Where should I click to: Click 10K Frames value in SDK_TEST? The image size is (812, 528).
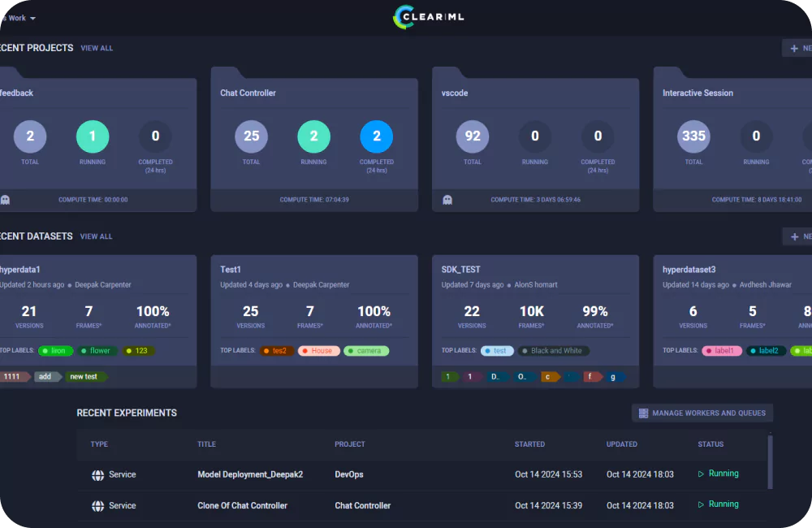tap(531, 311)
